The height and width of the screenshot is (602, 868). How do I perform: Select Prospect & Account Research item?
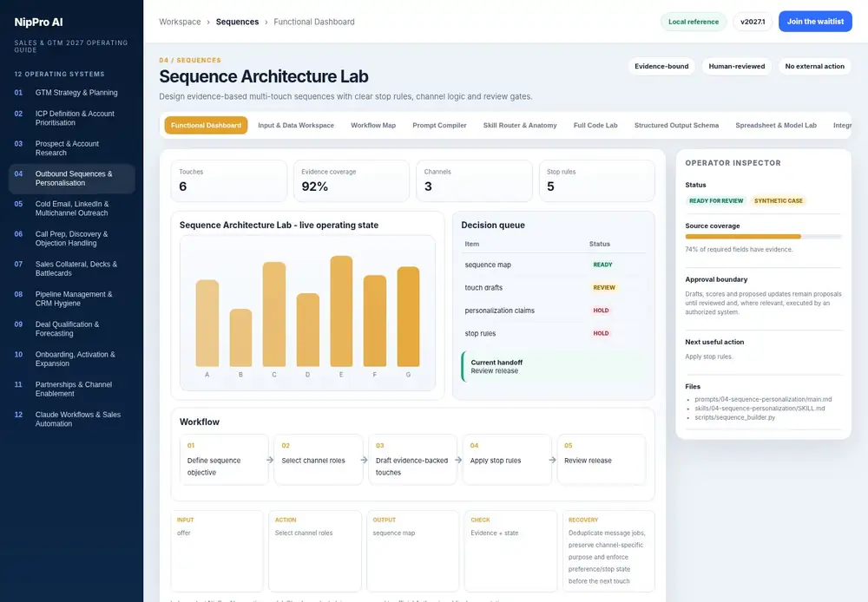point(71,147)
